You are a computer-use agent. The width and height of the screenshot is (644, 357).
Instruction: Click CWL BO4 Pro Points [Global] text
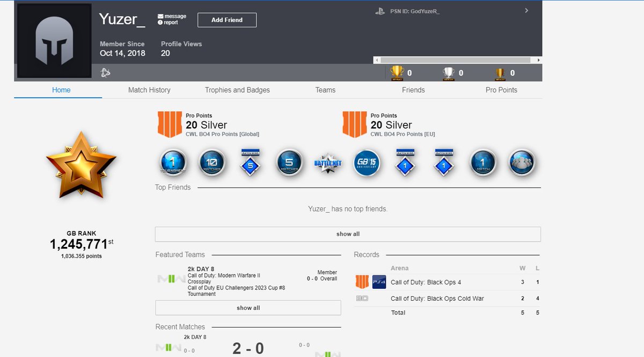(223, 134)
